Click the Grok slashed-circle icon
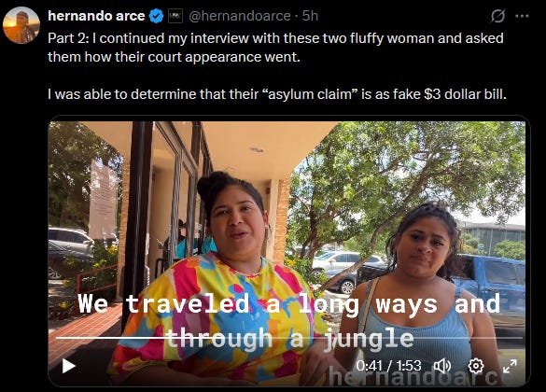Viewport: 546px width, 392px height. point(497,16)
